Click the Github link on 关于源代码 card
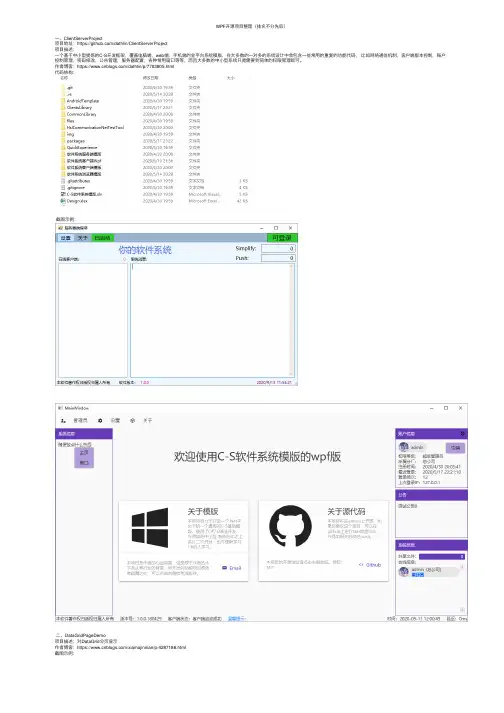 pyautogui.click(x=373, y=565)
